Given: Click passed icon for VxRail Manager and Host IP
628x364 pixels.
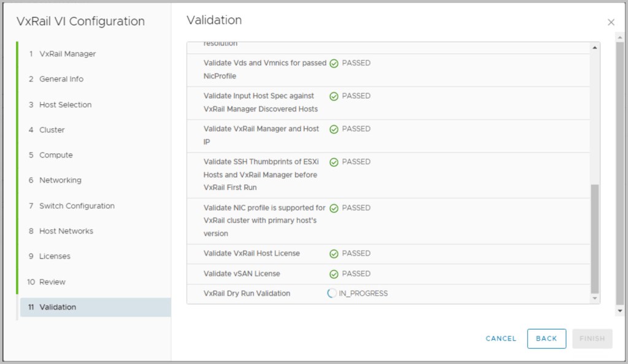Looking at the screenshot, I should click(x=334, y=129).
